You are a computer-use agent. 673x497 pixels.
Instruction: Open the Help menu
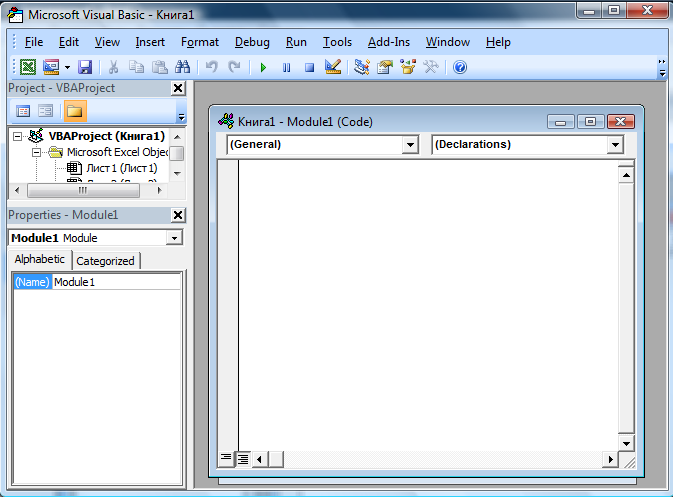[x=498, y=42]
